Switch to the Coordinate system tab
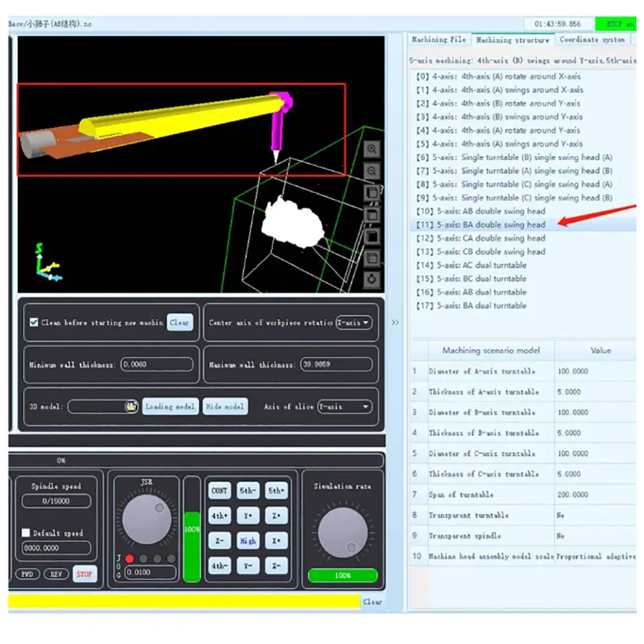The width and height of the screenshot is (644, 644). point(592,39)
